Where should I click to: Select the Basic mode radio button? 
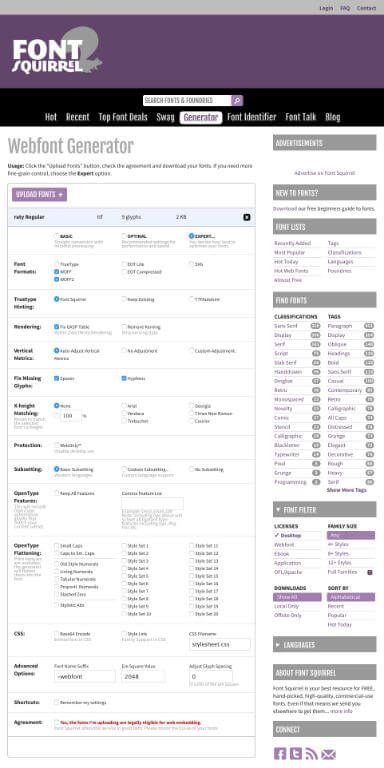[57, 236]
